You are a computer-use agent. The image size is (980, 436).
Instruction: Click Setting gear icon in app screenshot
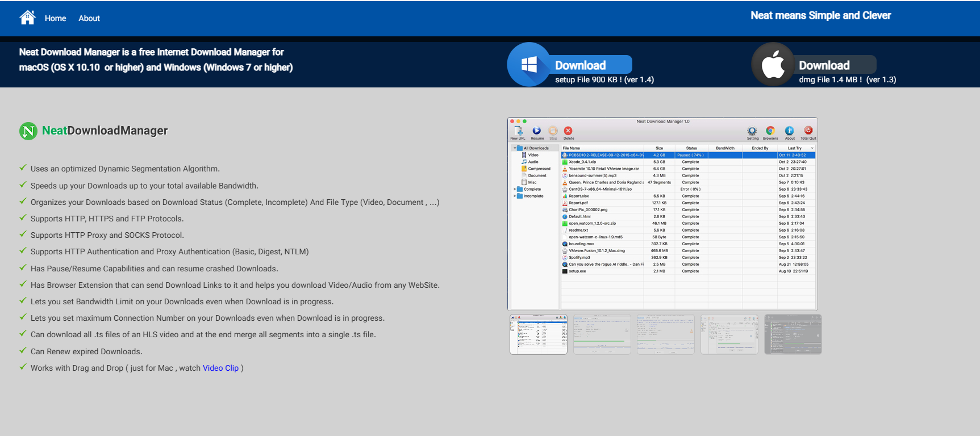pyautogui.click(x=752, y=131)
